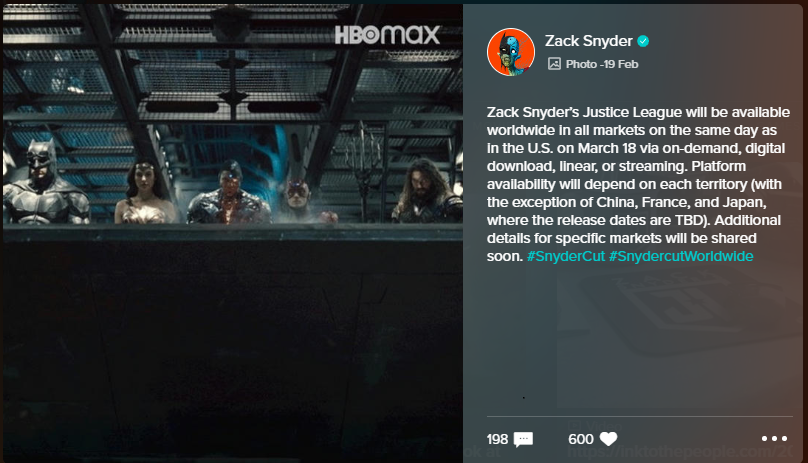
Task: Click the HBO Max logo on the photo
Action: click(x=388, y=35)
